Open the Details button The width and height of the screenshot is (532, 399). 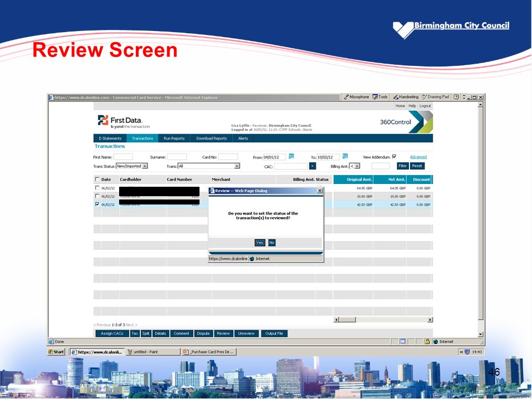(x=161, y=334)
